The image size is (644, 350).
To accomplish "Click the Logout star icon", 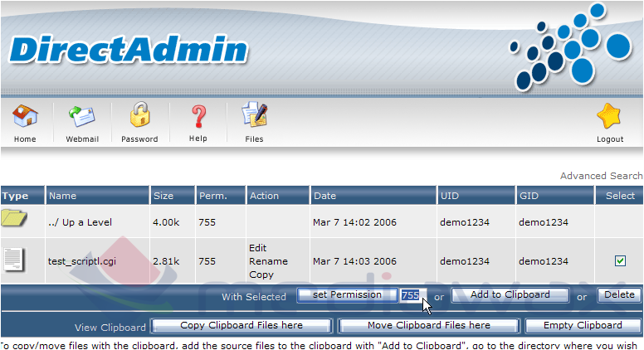I will (x=608, y=116).
